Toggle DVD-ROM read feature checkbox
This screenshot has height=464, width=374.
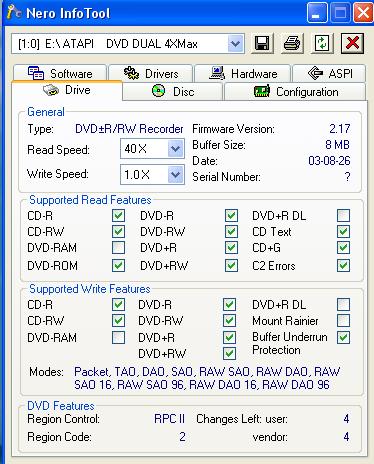point(118,266)
